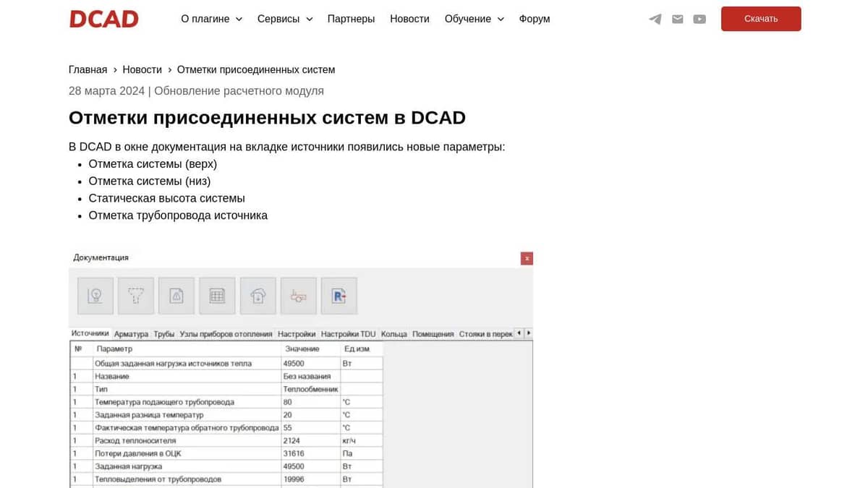Viewport: 868px width, 488px height.
Task: Open the table grid icon in Документация toolbar
Action: click(217, 296)
